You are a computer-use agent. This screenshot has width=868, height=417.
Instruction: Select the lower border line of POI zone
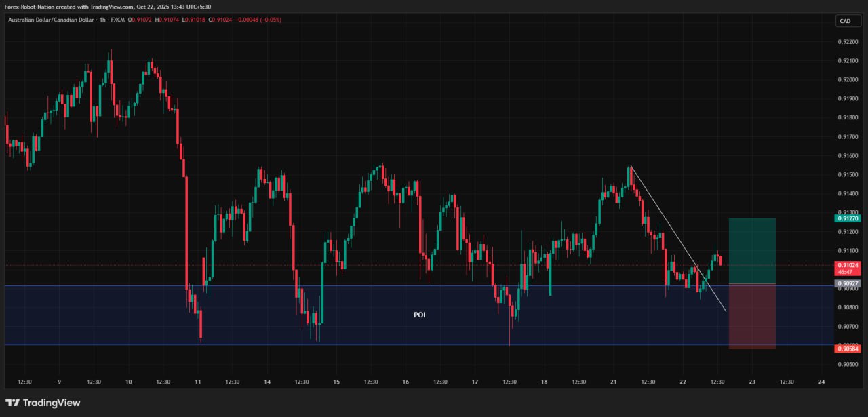pyautogui.click(x=339, y=345)
